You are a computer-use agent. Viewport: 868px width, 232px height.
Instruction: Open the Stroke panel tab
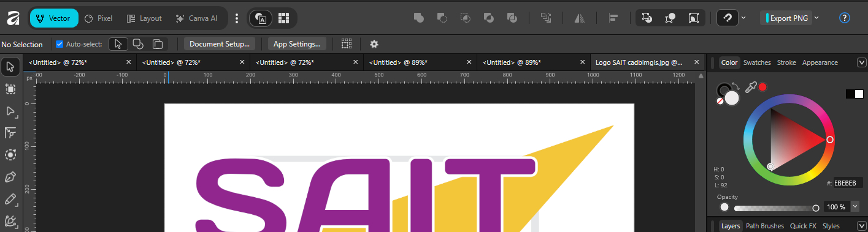point(786,62)
